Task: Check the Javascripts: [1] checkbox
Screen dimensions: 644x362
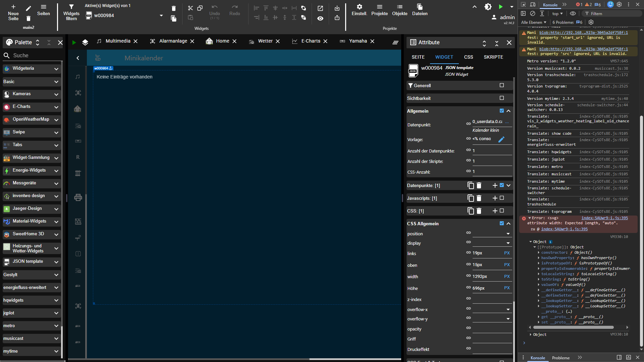Action: pos(502,198)
